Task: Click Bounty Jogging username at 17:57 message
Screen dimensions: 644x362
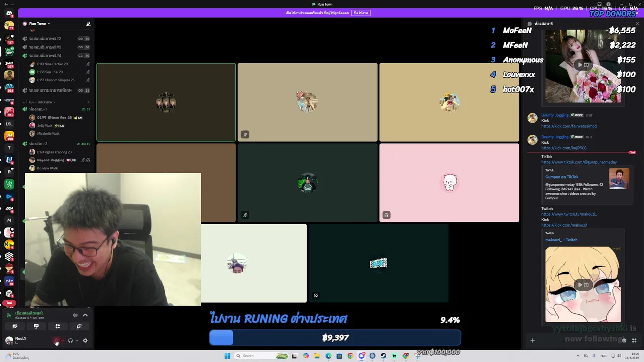Action: point(554,115)
